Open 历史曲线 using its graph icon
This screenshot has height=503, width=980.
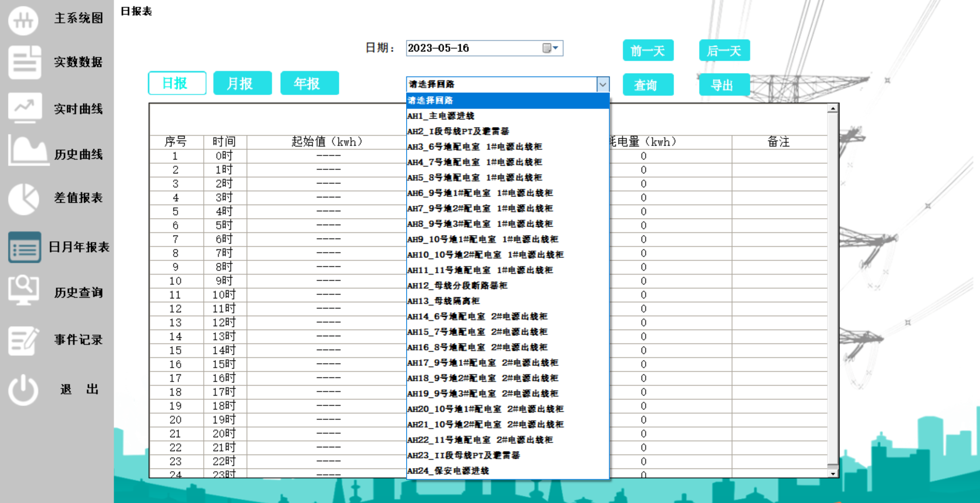24,153
